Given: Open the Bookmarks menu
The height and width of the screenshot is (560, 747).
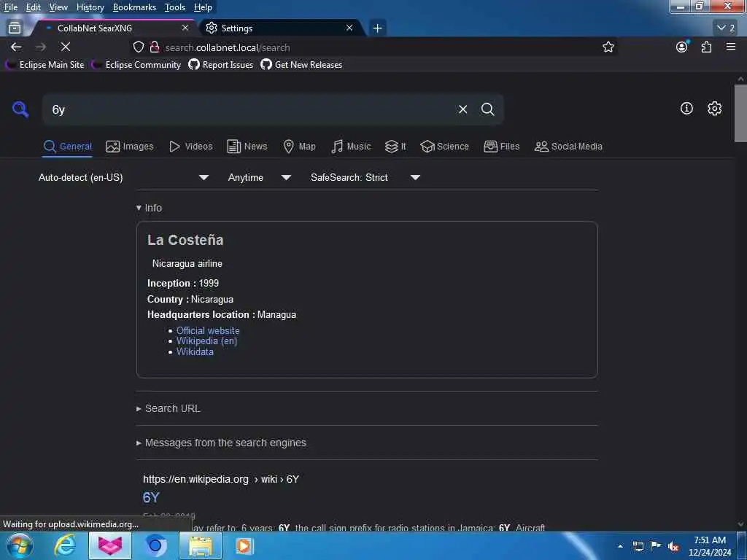Looking at the screenshot, I should pyautogui.click(x=134, y=7).
